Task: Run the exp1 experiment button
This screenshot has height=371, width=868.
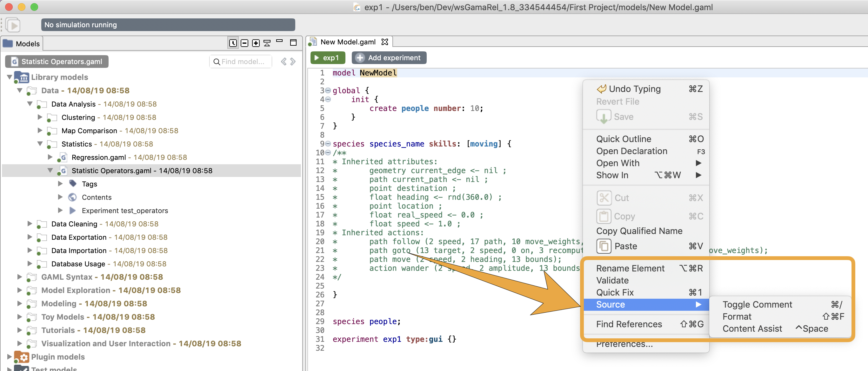Action: coord(328,58)
